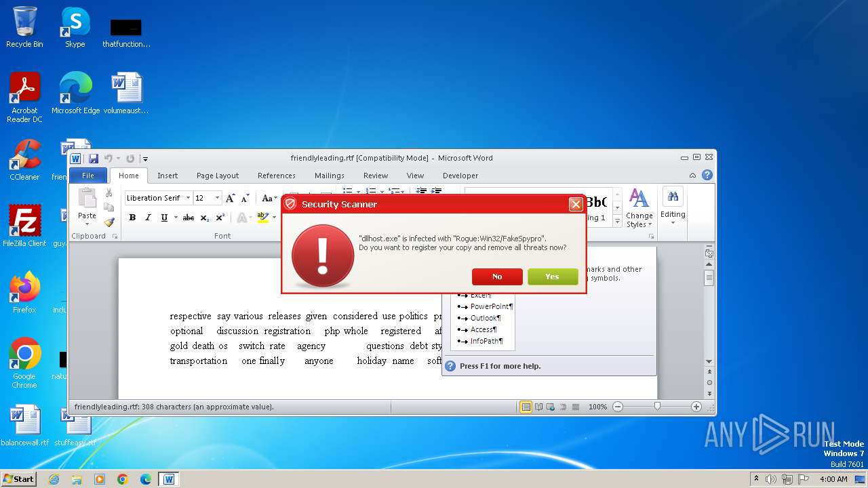Open Acrobat Reader DC desktop shortcut
The height and width of the screenshot is (488, 868).
[x=24, y=98]
